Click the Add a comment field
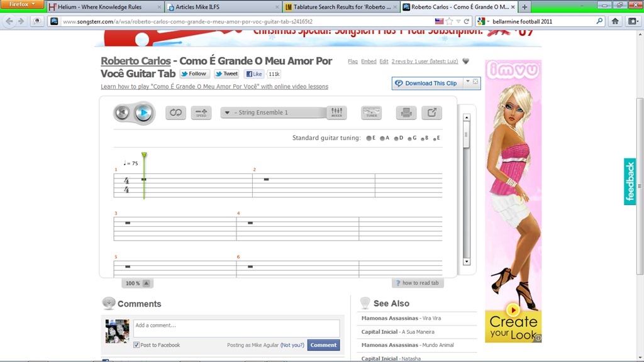This screenshot has width=644, height=362. [x=236, y=328]
